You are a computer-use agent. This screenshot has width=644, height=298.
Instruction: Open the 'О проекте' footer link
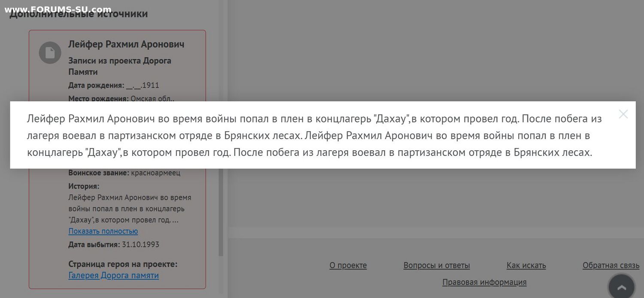[x=348, y=265]
